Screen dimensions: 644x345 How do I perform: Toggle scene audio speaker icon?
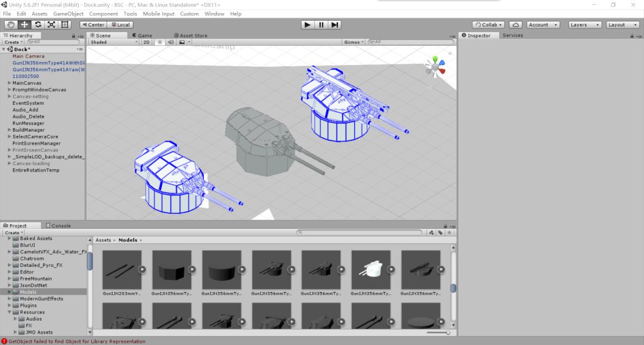(x=171, y=42)
